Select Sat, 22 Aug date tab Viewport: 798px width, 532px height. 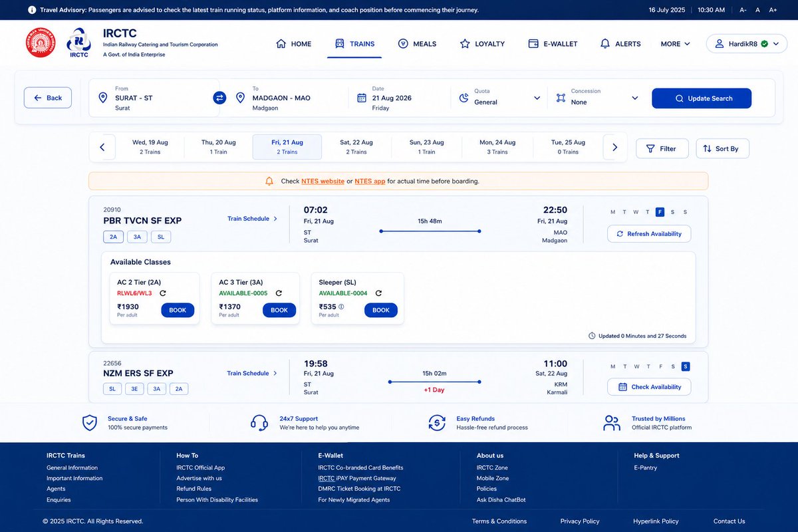point(356,147)
